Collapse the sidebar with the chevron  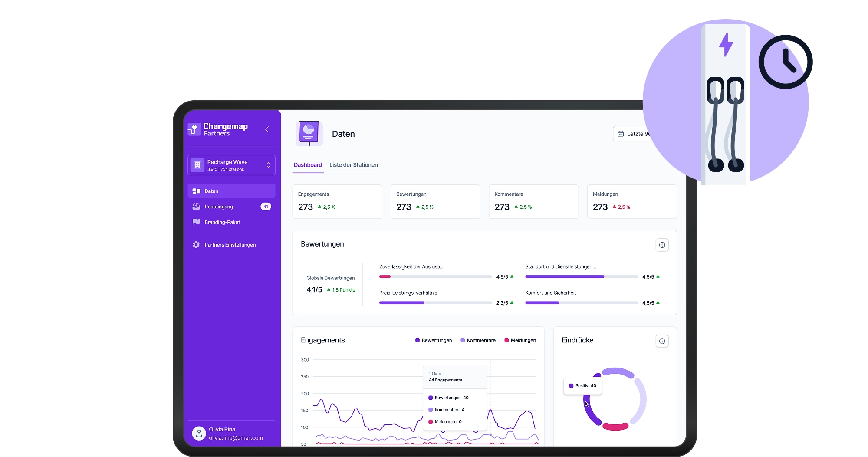[x=267, y=129]
